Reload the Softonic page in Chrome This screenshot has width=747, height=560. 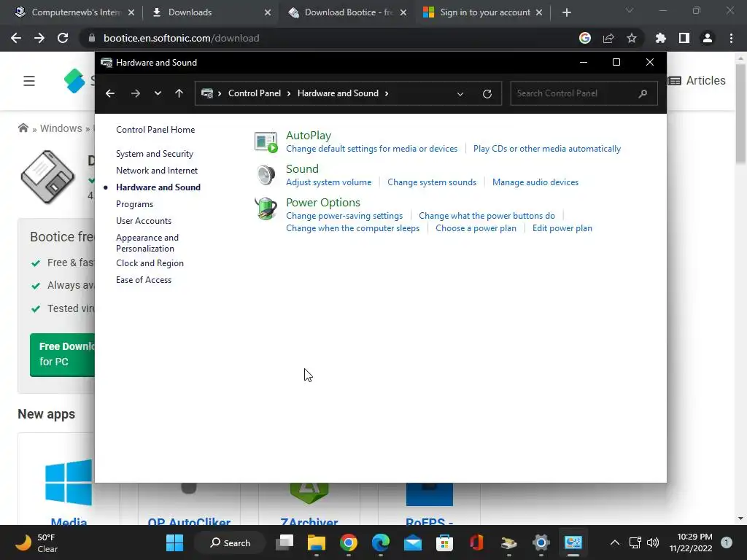63,38
